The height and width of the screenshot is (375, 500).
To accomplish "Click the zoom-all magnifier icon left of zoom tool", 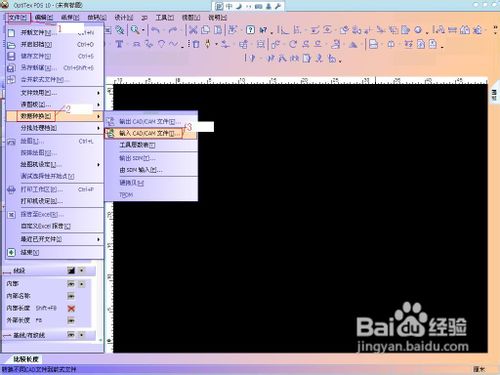I will pos(120,30).
